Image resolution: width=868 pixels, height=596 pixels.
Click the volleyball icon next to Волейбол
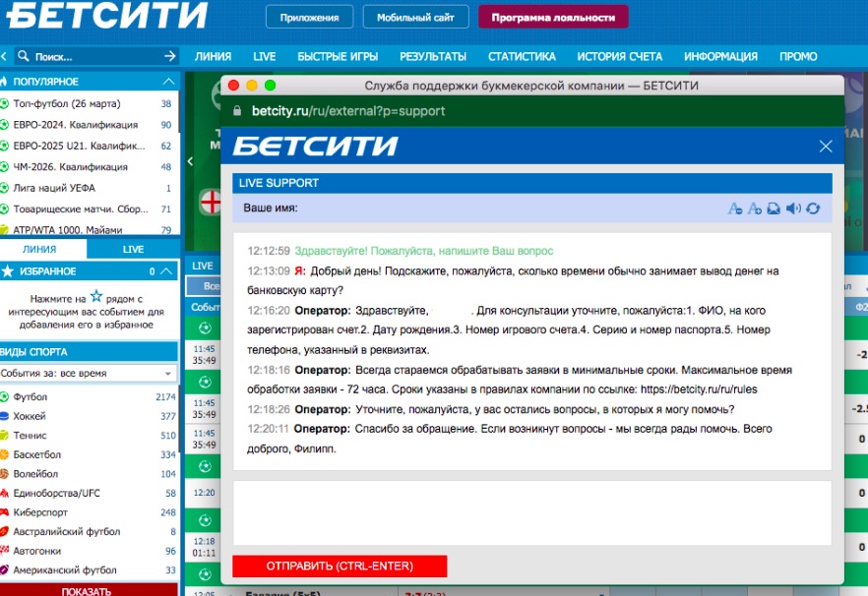pos(4,474)
